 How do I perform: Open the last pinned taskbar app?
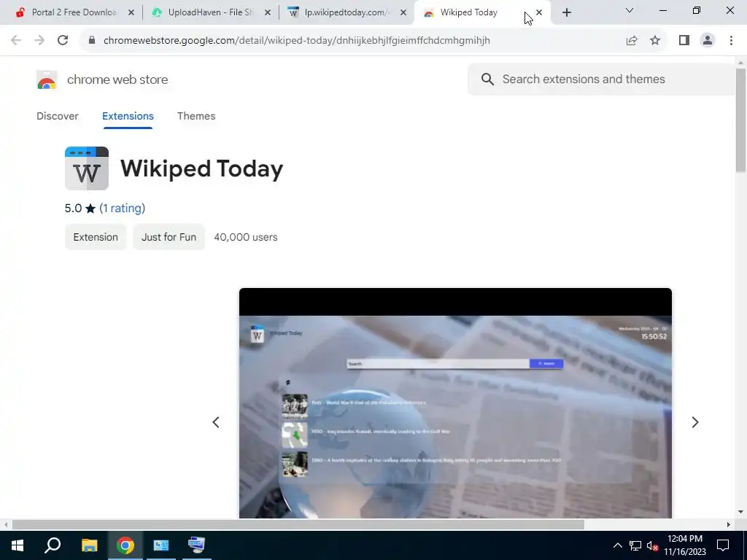pos(196,545)
